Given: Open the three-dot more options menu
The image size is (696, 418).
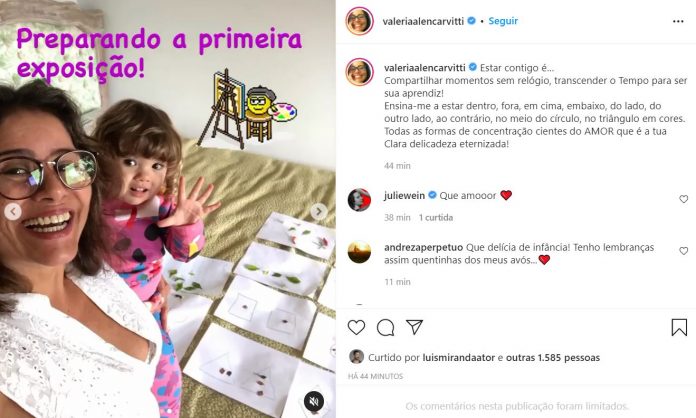Looking at the screenshot, I should [678, 21].
